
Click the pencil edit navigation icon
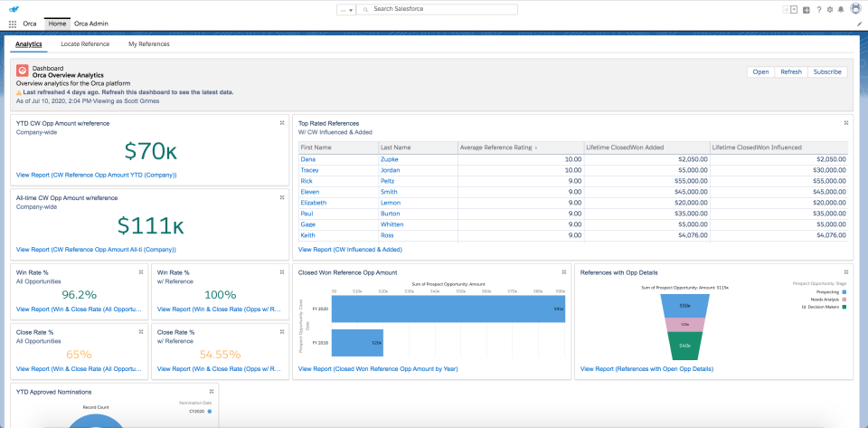click(x=860, y=24)
